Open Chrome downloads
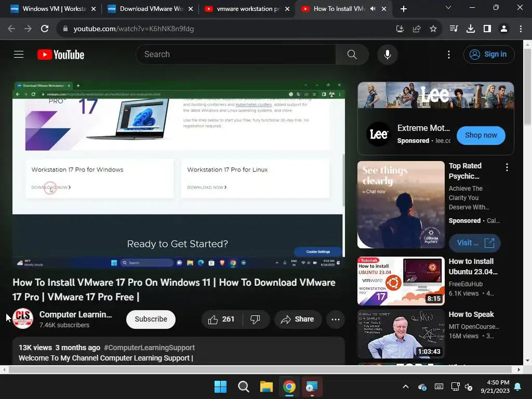Image resolution: width=532 pixels, height=399 pixels. 470,29
